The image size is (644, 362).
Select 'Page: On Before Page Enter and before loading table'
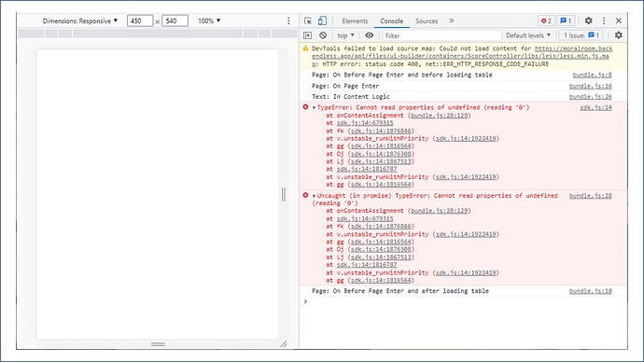click(x=402, y=75)
